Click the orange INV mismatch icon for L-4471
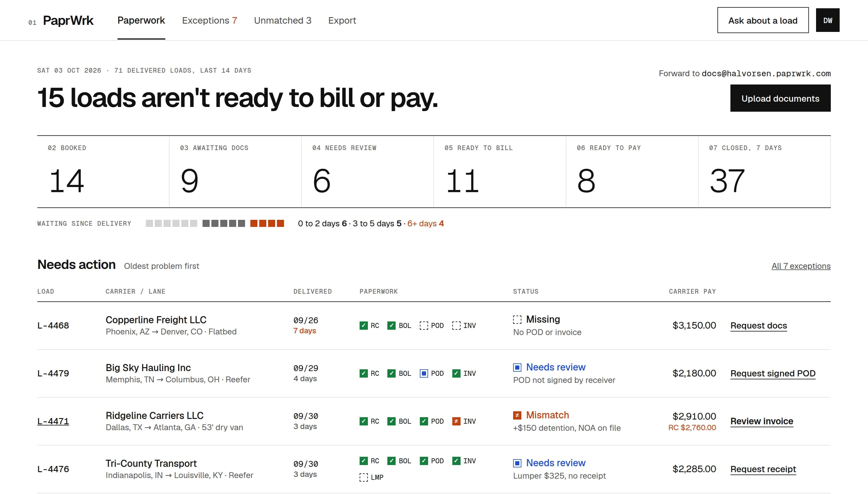This screenshot has height=494, width=868. click(456, 421)
